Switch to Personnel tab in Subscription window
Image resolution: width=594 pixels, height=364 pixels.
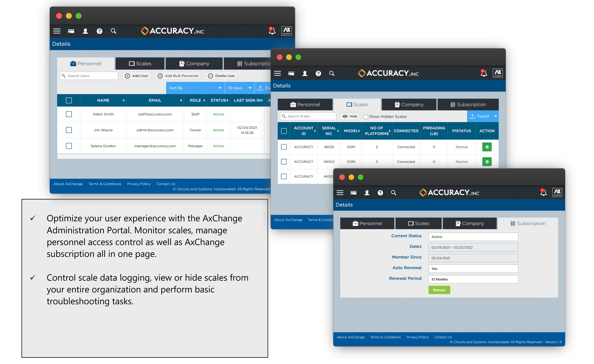click(367, 223)
